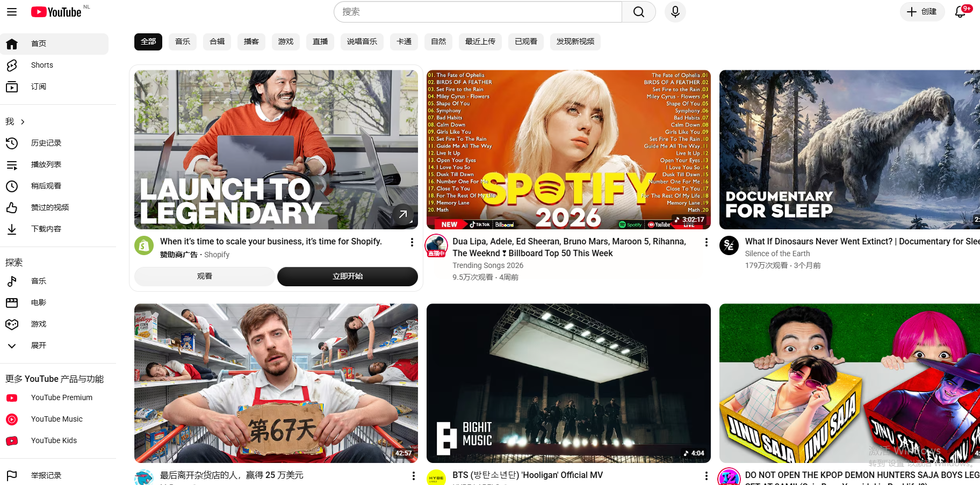Select the 直播 filter chip
The width and height of the screenshot is (980, 485).
click(320, 41)
